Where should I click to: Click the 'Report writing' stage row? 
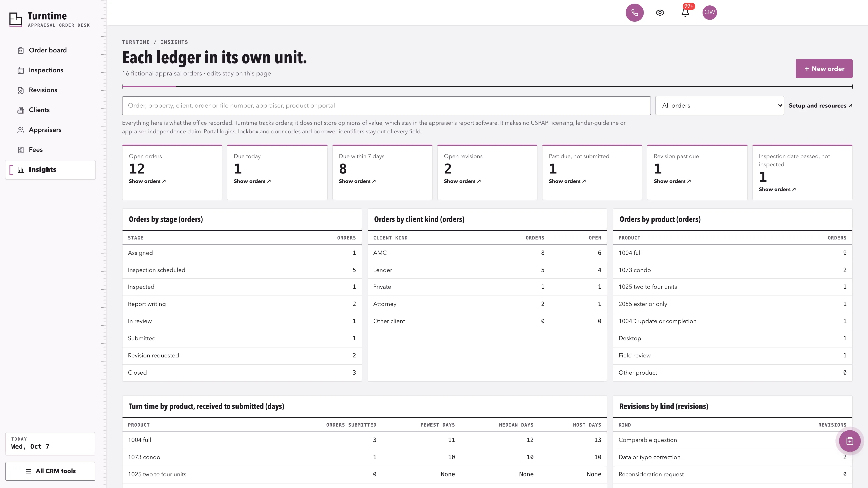pos(242,304)
